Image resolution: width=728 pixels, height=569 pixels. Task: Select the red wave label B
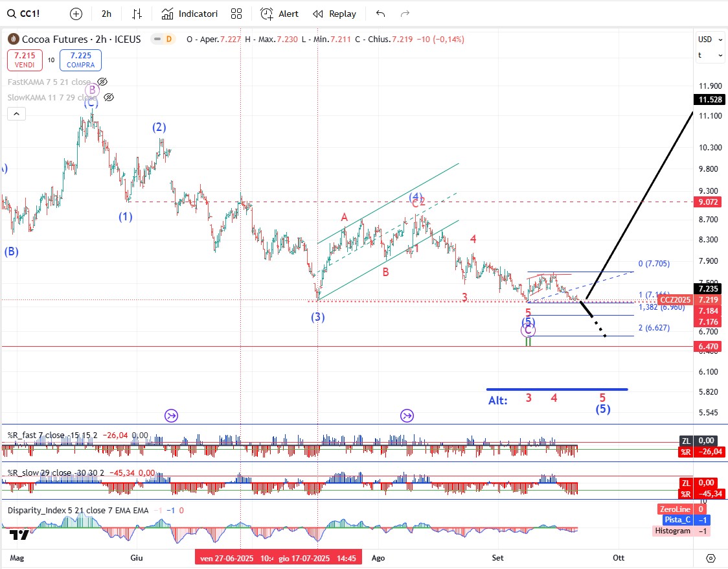coord(385,272)
